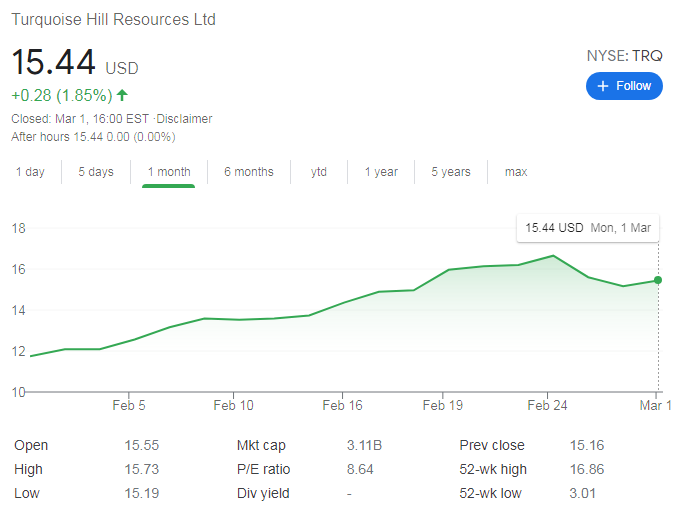This screenshot has width=690, height=526.
Task: Click the 15.44 price figure
Action: (53, 62)
